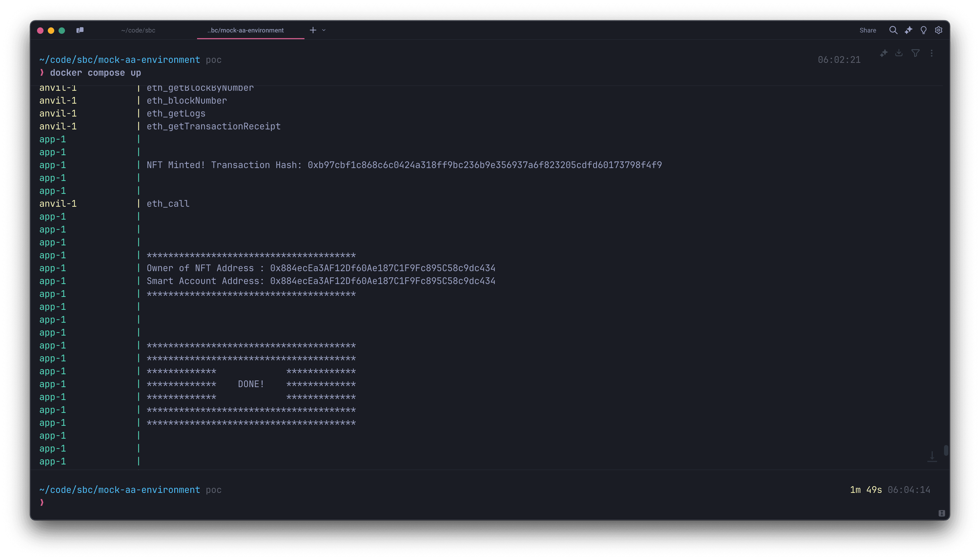980x560 pixels.
Task: Click the eth_getLogs log line
Action: pyautogui.click(x=176, y=114)
